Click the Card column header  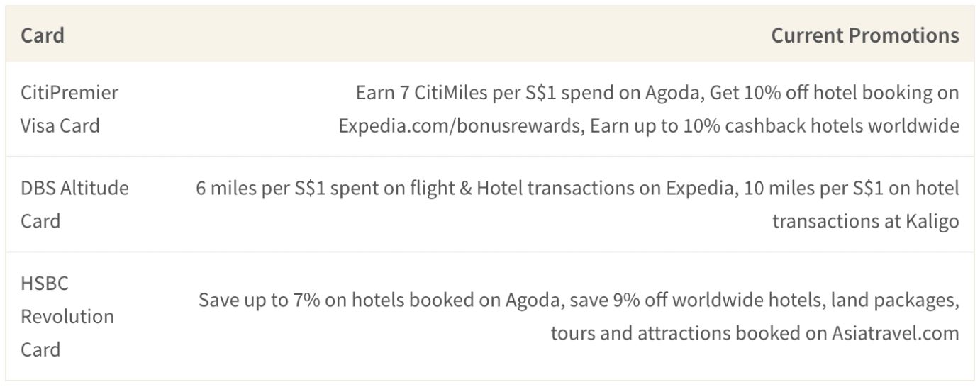pyautogui.click(x=43, y=35)
